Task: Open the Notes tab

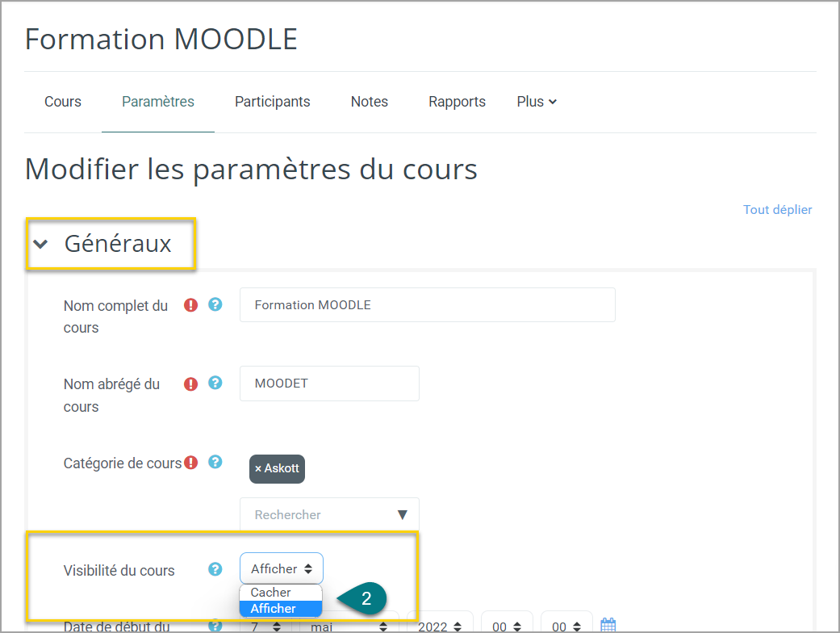Action: click(369, 102)
